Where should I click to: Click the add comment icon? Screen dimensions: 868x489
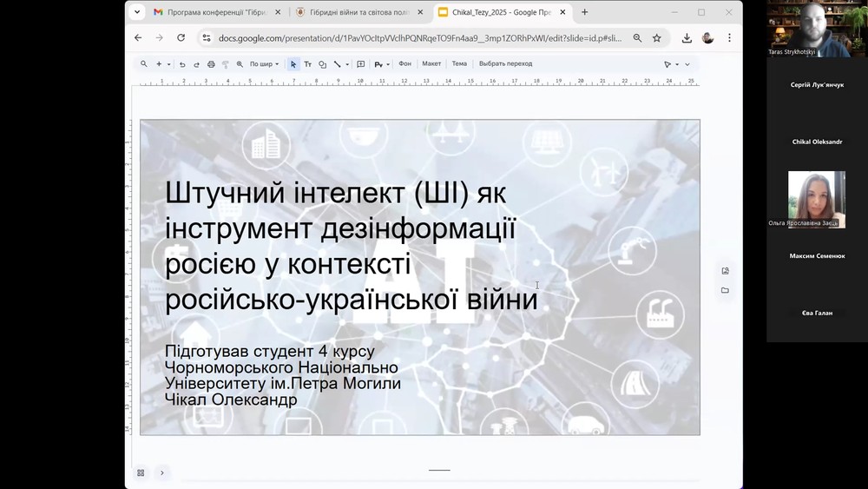pos(361,64)
